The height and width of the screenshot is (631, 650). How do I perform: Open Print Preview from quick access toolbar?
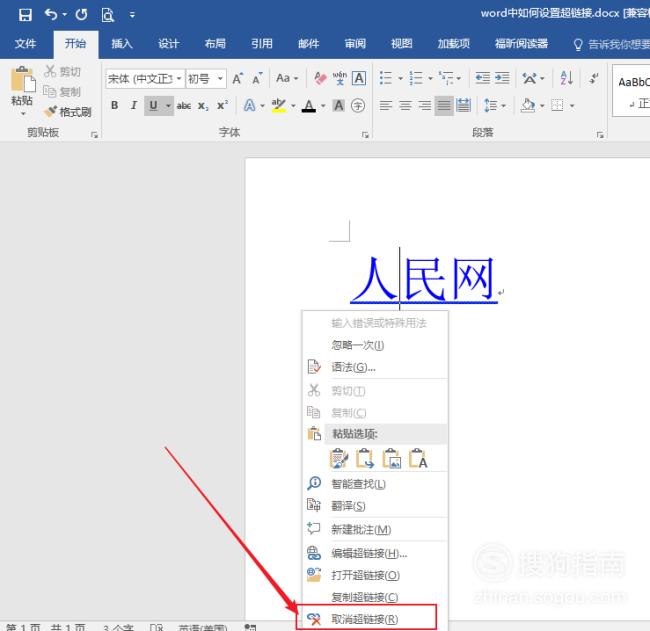point(107,15)
